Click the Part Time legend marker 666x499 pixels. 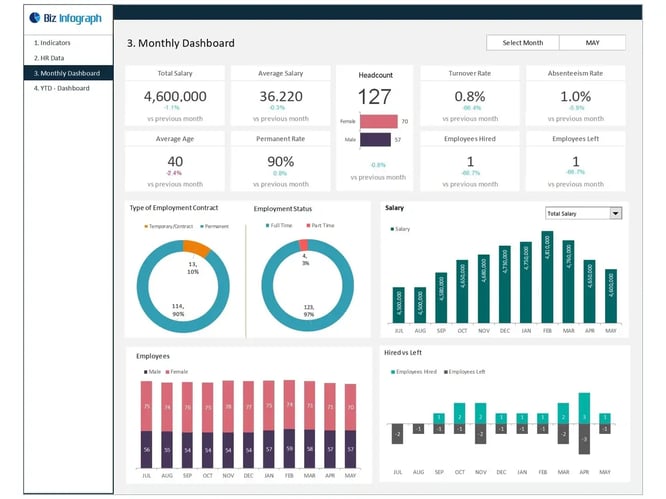click(x=308, y=226)
